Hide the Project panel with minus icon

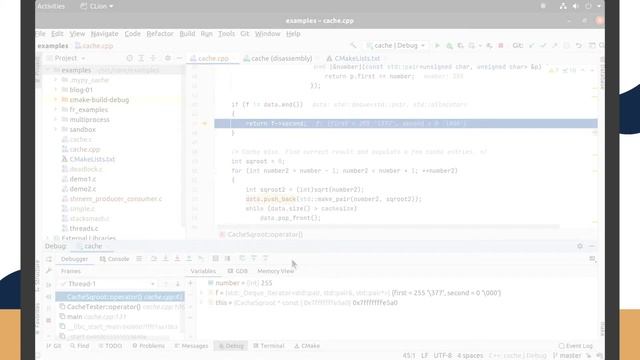pyautogui.click(x=179, y=58)
